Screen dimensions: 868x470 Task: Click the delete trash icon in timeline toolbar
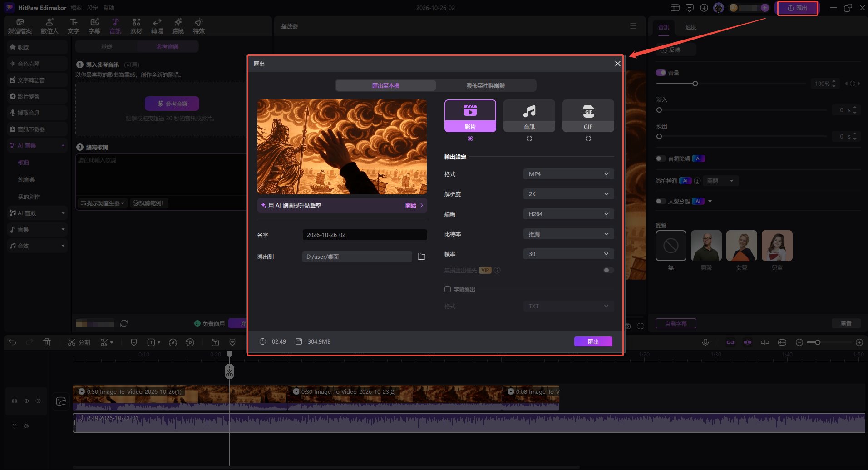coord(47,342)
